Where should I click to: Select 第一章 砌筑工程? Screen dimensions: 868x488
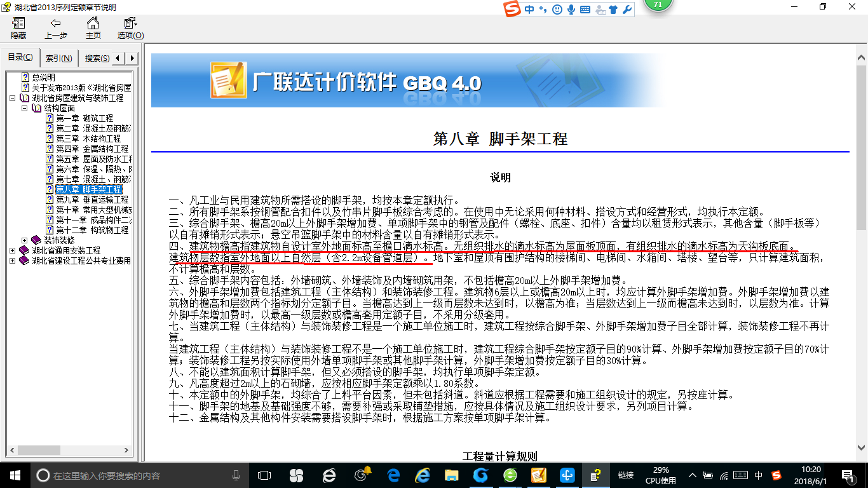pos(85,118)
